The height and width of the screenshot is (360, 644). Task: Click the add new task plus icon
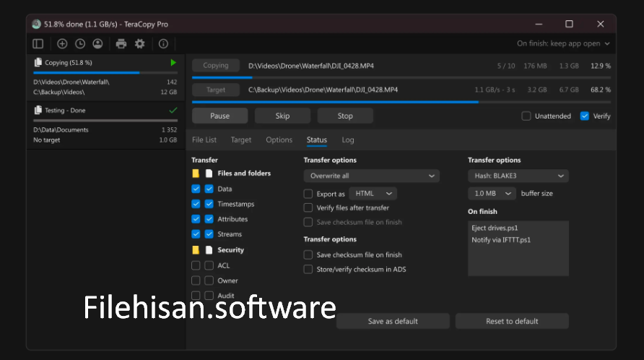pyautogui.click(x=62, y=44)
